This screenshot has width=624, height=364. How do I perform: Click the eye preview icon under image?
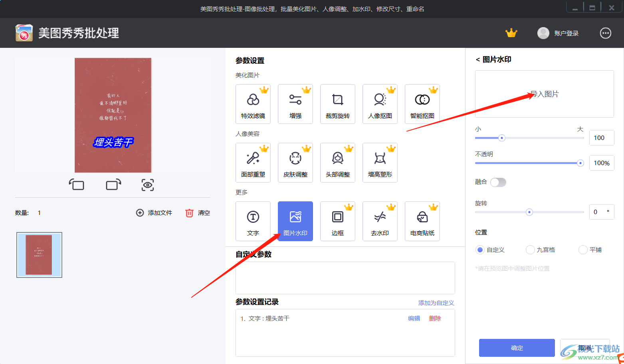pos(148,185)
